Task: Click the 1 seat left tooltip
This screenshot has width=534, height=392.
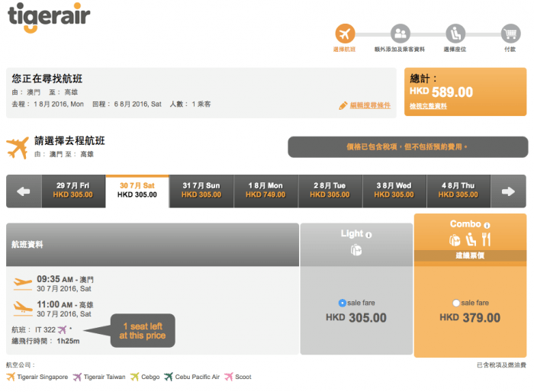Action: (x=143, y=331)
